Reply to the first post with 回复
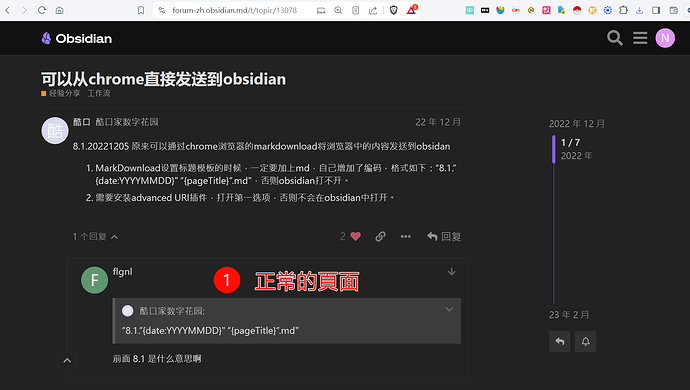Image resolution: width=690 pixels, height=390 pixels. [x=444, y=236]
